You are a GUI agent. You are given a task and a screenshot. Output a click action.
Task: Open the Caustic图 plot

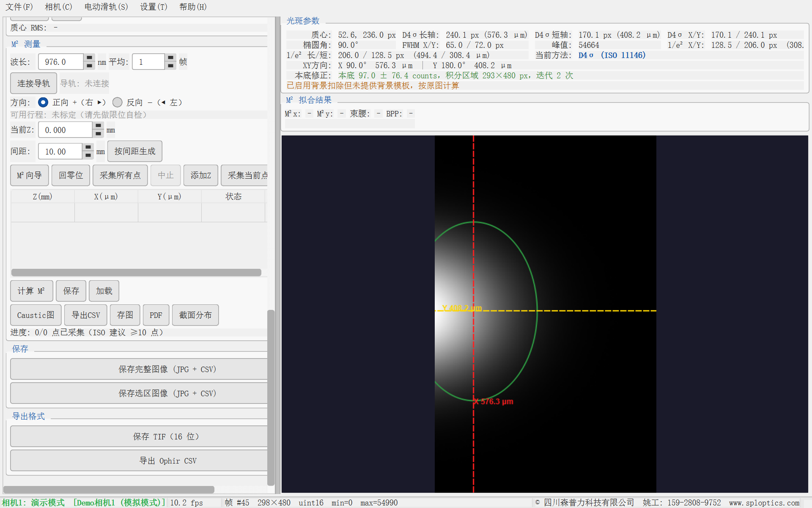[x=36, y=315]
